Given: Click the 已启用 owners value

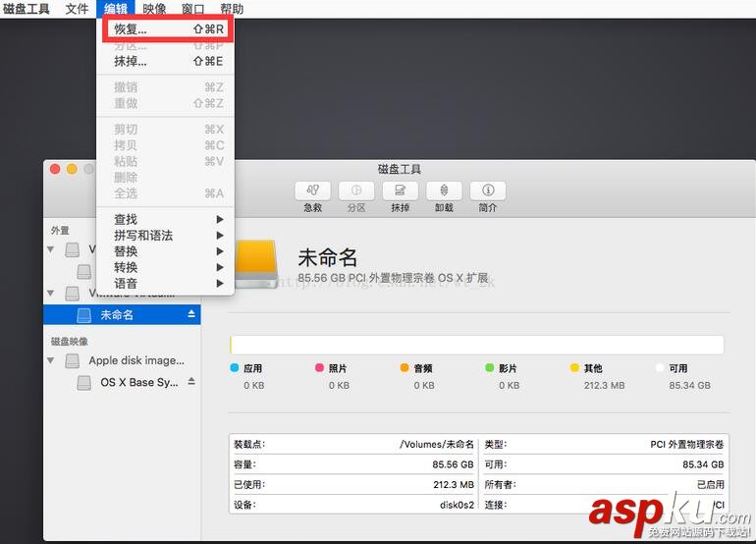Looking at the screenshot, I should tap(711, 485).
